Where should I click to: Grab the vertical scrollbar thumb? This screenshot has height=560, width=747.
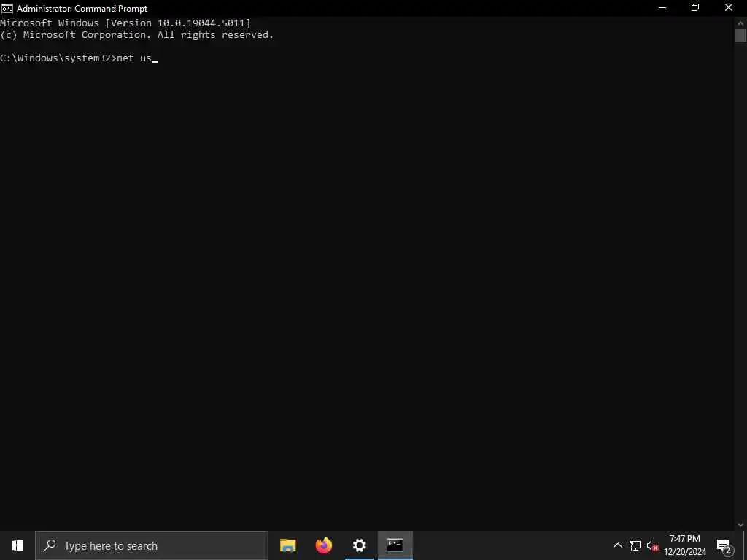click(740, 36)
